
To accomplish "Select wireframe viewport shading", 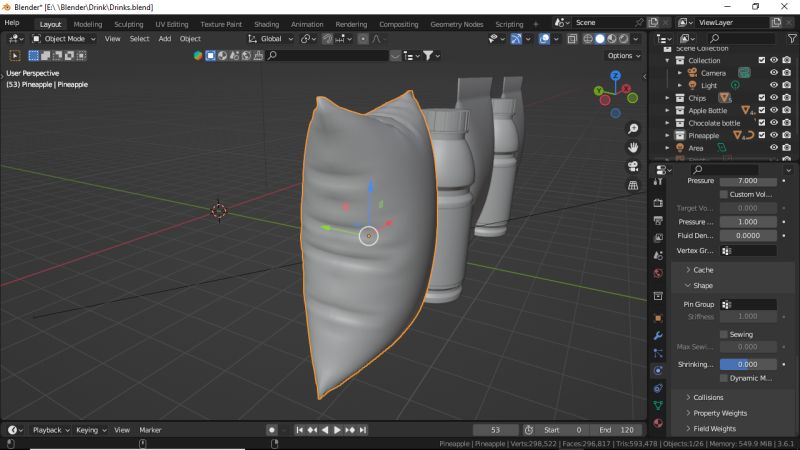I will (588, 39).
